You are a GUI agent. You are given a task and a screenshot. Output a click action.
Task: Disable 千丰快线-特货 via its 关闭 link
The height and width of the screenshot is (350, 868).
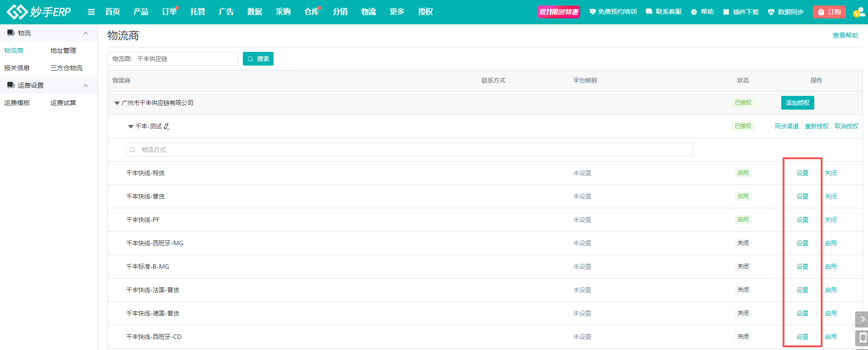coord(830,173)
